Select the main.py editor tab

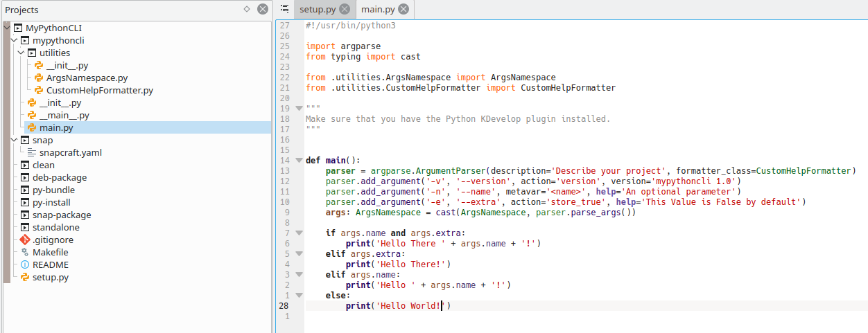click(378, 9)
